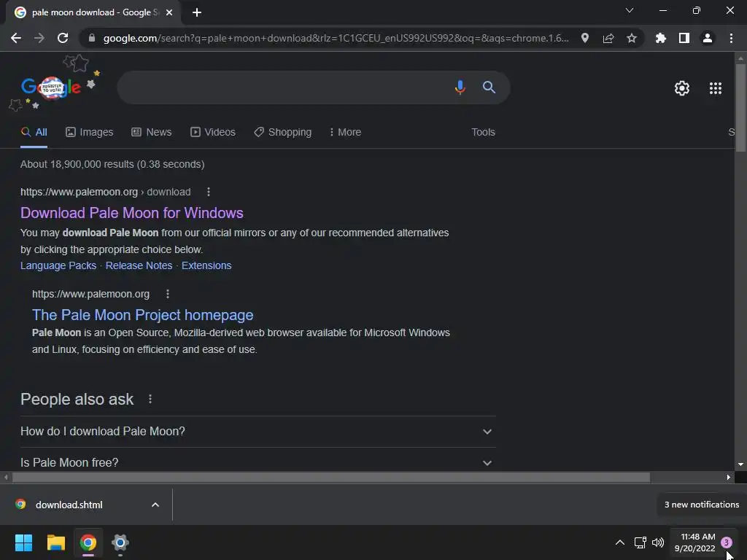Open the tab search chevron in title bar
Screen dimensions: 747x560
[630, 10]
